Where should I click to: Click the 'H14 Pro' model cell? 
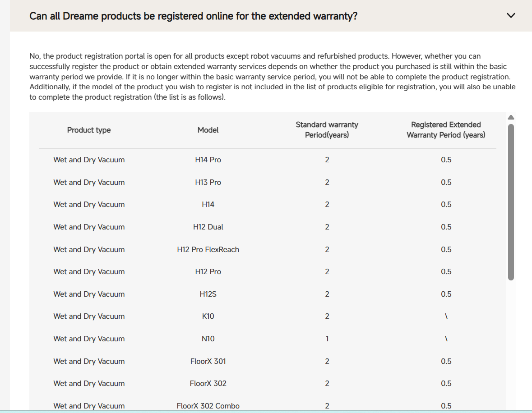pyautogui.click(x=208, y=160)
